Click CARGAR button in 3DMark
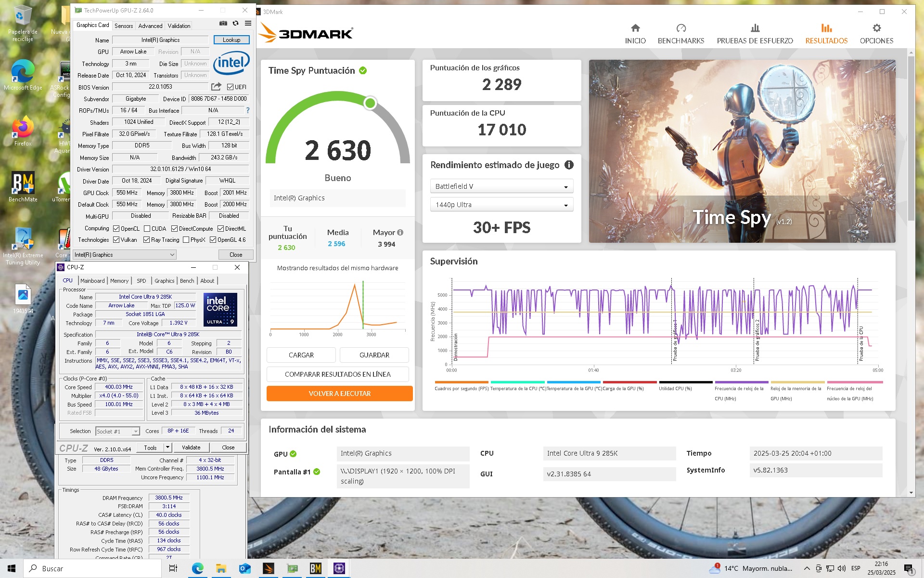Screen dimensions: 924x578 pos(301,355)
